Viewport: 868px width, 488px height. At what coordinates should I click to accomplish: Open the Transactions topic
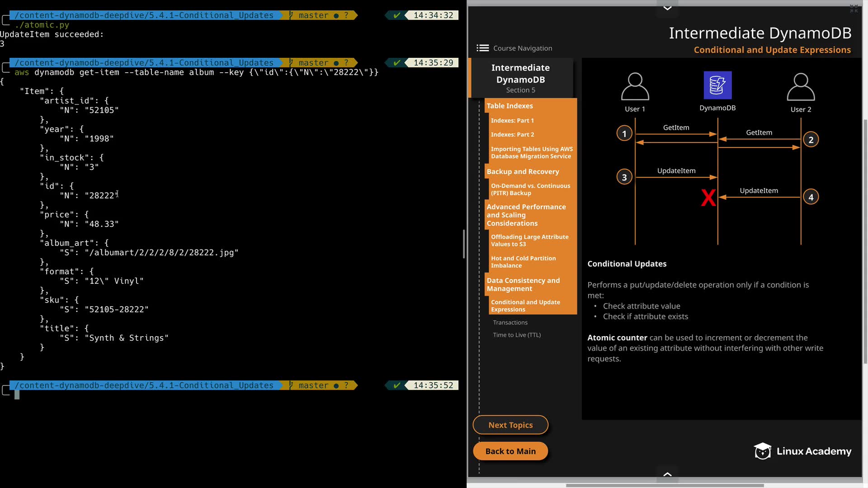tap(510, 322)
